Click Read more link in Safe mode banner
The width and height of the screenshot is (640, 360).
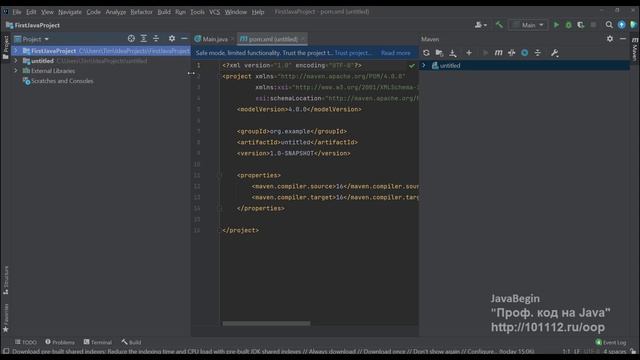396,53
